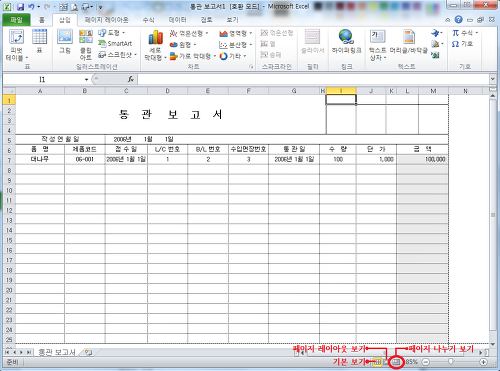Switch to Review (검토) tab

[206, 20]
